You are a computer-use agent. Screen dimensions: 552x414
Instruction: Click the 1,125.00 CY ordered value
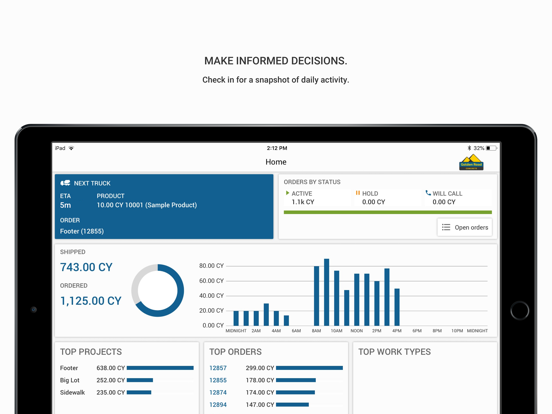tap(91, 301)
